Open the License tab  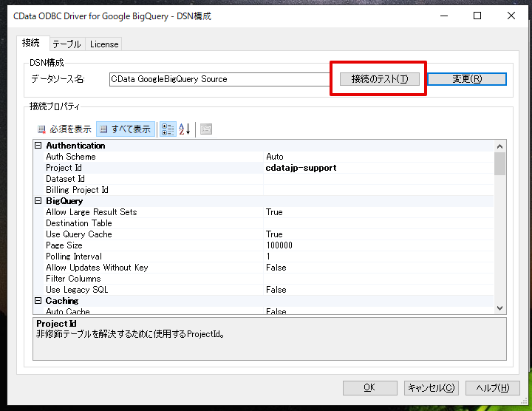click(104, 44)
